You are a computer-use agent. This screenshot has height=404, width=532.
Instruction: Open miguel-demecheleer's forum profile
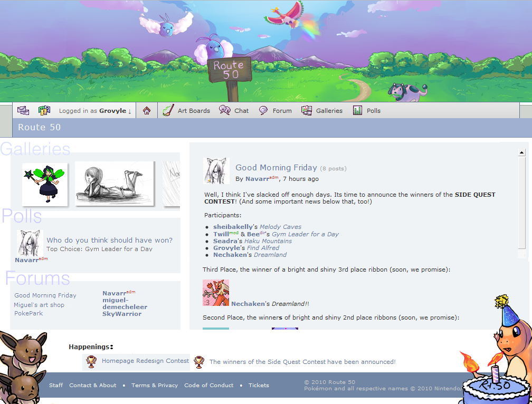coord(125,303)
